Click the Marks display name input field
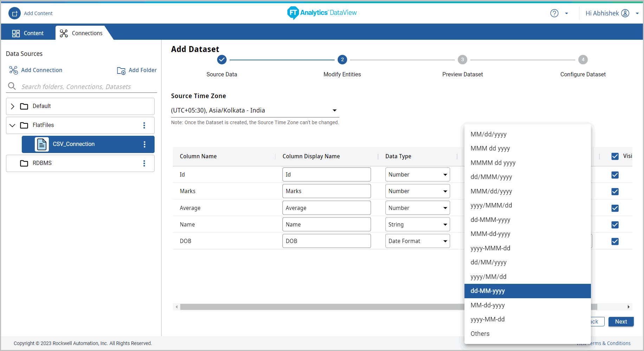 [x=326, y=191]
